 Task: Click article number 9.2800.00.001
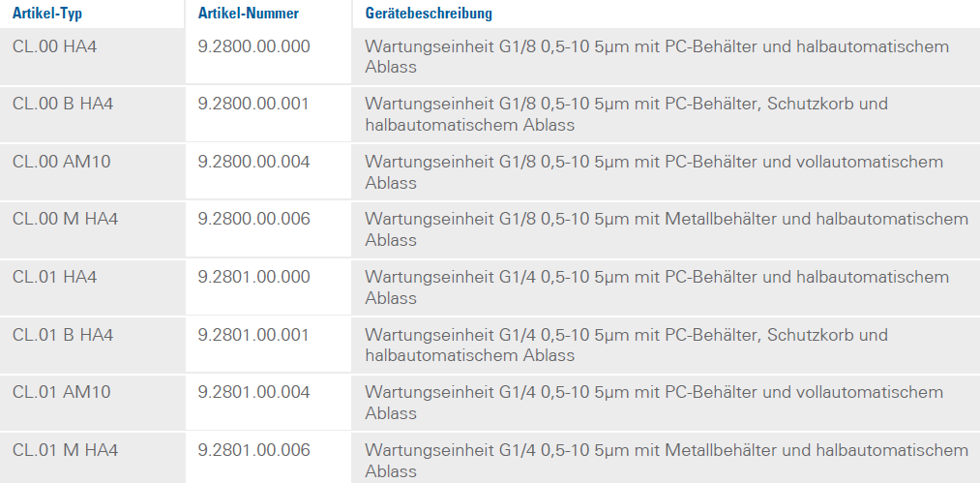click(x=253, y=104)
